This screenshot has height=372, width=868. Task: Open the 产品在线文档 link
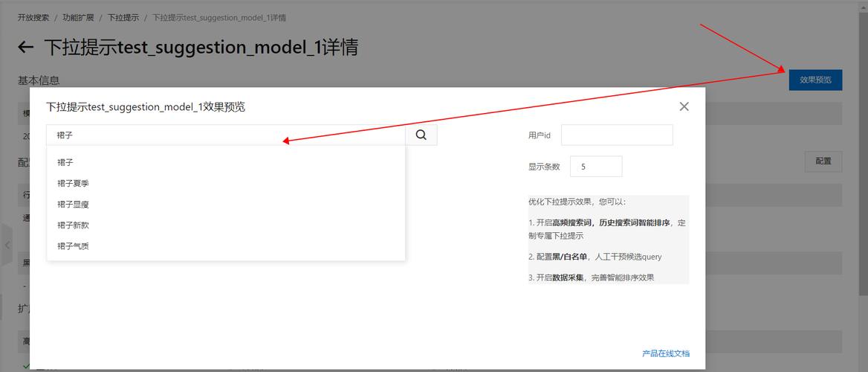[x=666, y=353]
